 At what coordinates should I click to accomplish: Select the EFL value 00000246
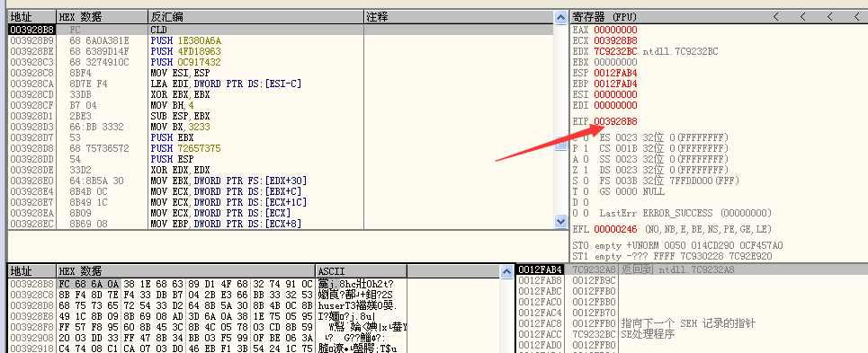click(x=615, y=229)
